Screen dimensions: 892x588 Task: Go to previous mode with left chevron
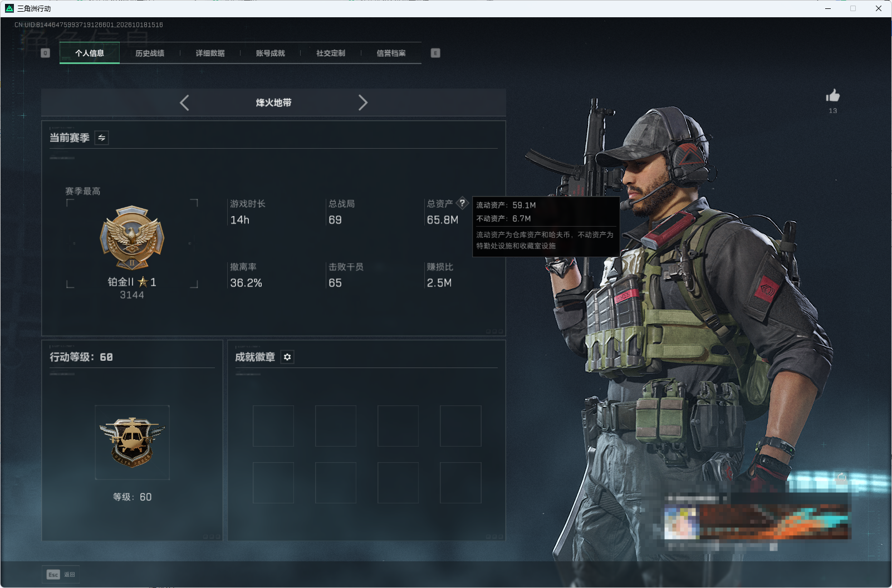184,102
